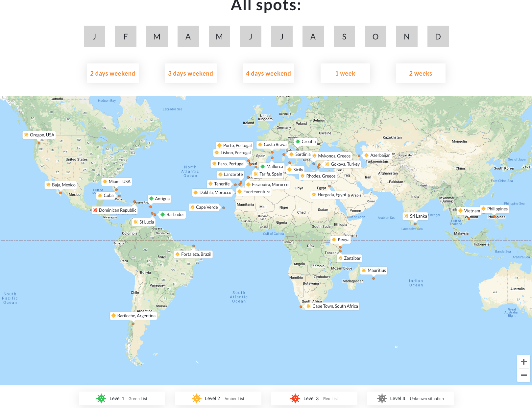
Task: Select the Mykonos, Greece marker
Action: tap(331, 156)
